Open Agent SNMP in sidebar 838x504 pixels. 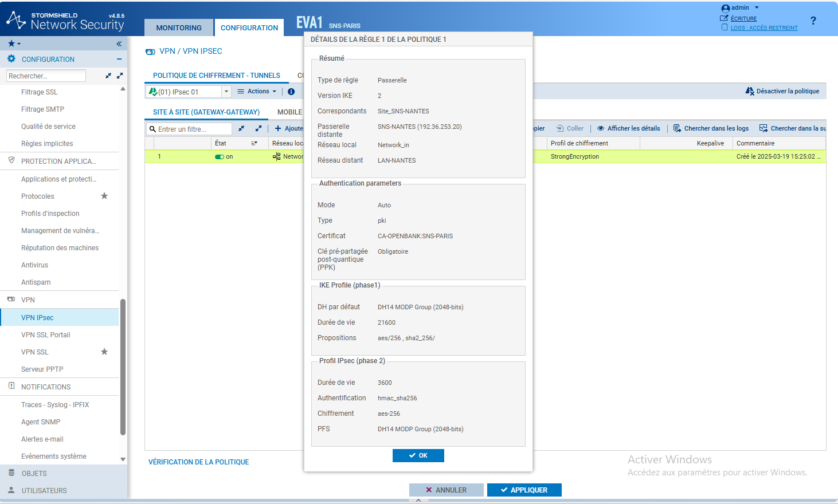tap(41, 422)
